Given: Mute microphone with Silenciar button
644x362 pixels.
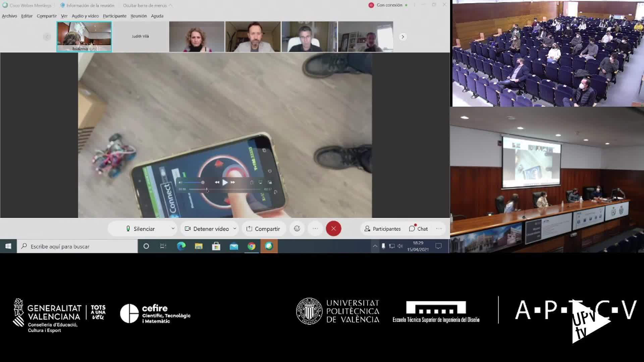Looking at the screenshot, I should point(140,229).
